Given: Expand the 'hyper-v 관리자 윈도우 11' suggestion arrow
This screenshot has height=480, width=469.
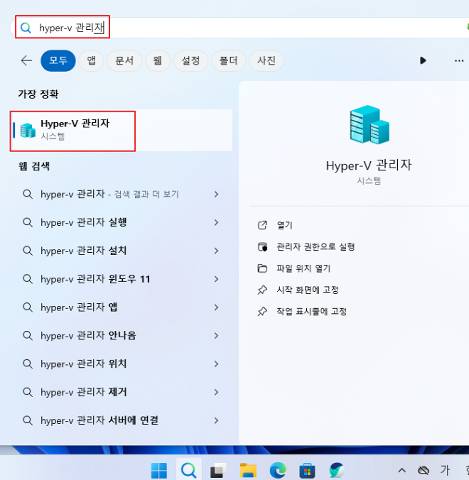Looking at the screenshot, I should click(216, 279).
